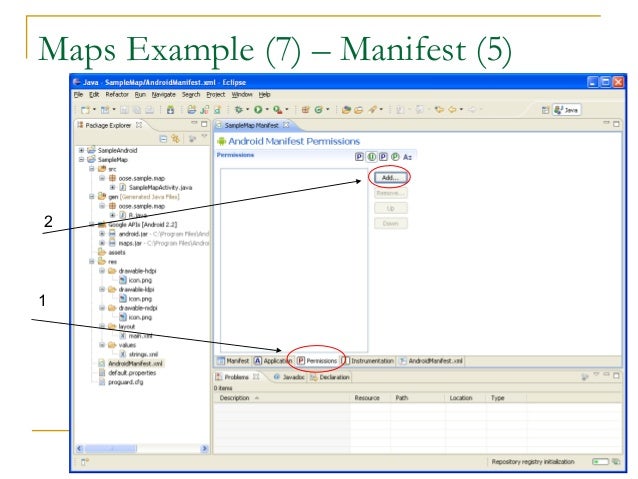Select AndroidManifest.xml in Package Explorer
The width and height of the screenshot is (638, 479).
click(135, 363)
